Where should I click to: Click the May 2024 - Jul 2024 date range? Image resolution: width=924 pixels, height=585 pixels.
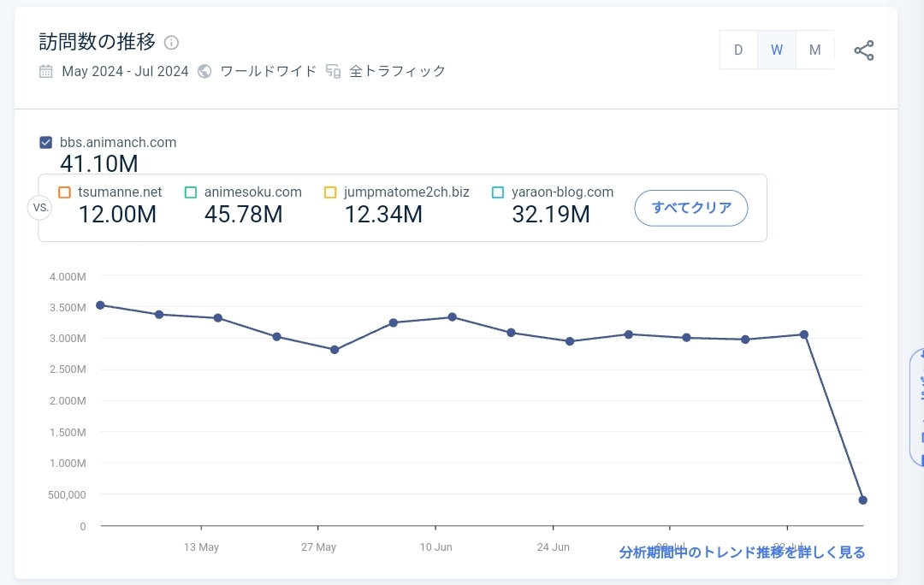coord(125,72)
